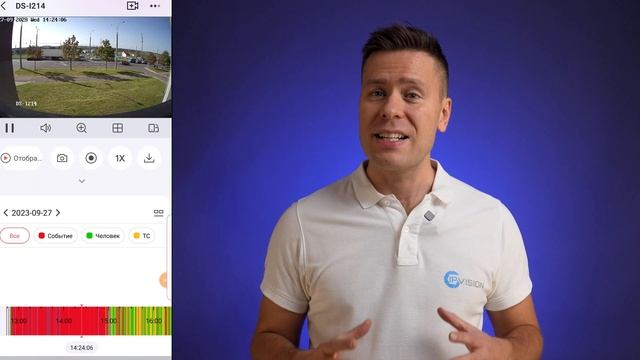Screen dimensions: 640x360
Task: Open the add camera view icon
Action: point(133,6)
